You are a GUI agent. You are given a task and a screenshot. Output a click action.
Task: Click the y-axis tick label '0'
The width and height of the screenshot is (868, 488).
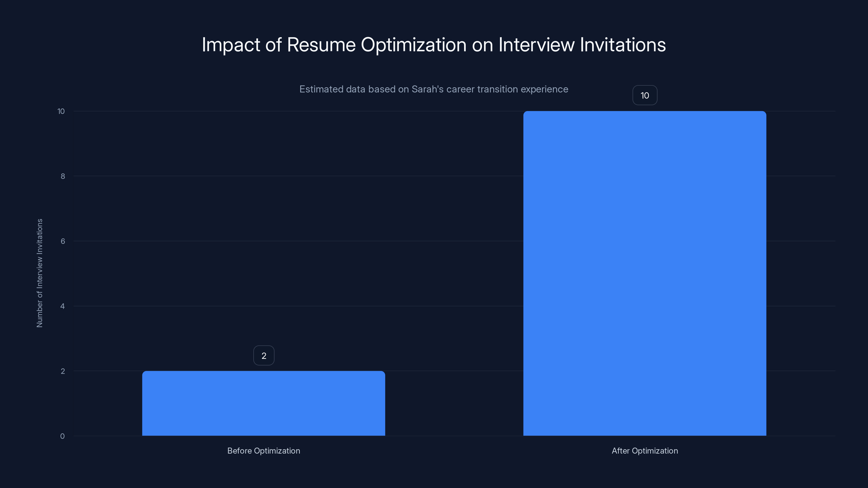(63, 436)
